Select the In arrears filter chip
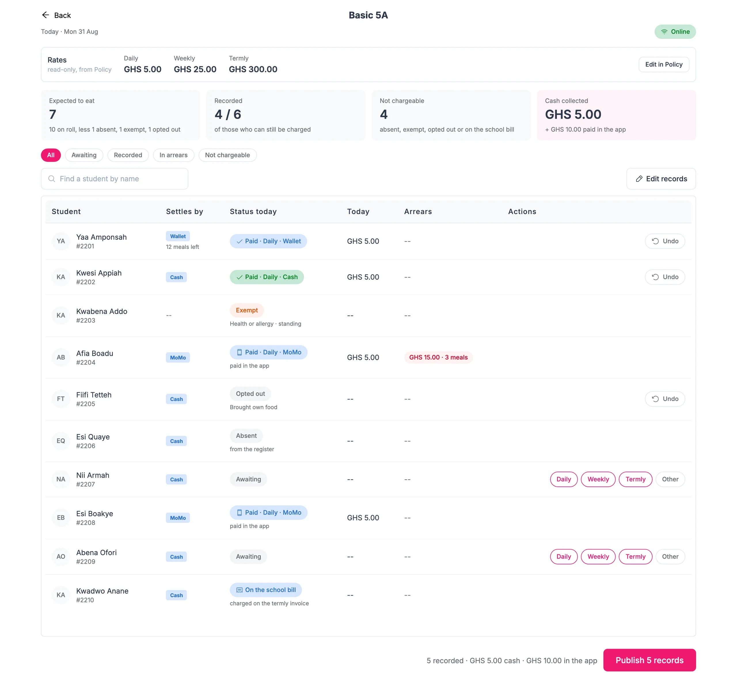The height and width of the screenshot is (700, 737). pyautogui.click(x=173, y=155)
